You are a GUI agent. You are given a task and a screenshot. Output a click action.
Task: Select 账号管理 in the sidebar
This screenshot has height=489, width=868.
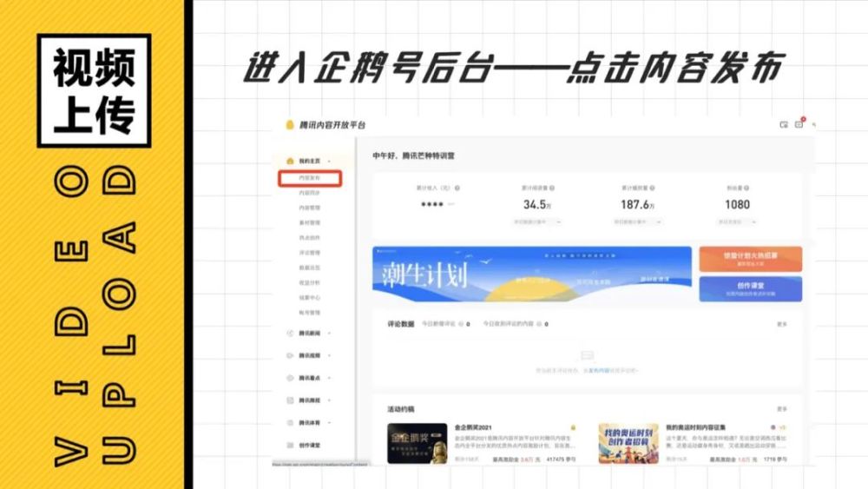click(x=310, y=313)
